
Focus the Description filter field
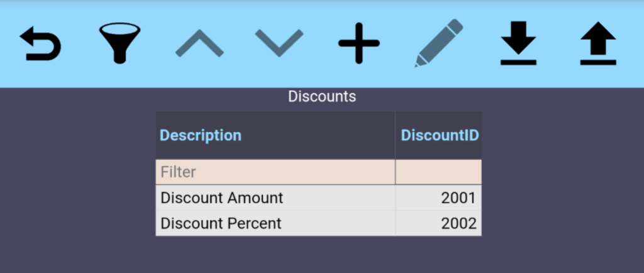click(x=275, y=172)
